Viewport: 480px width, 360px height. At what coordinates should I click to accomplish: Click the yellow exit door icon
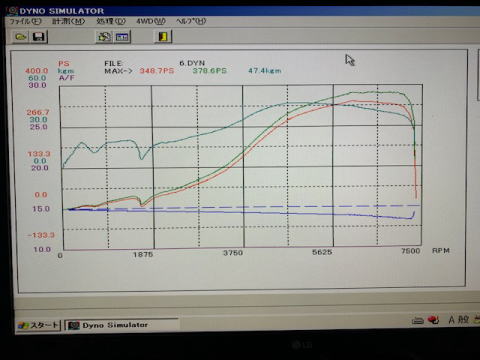tap(163, 36)
